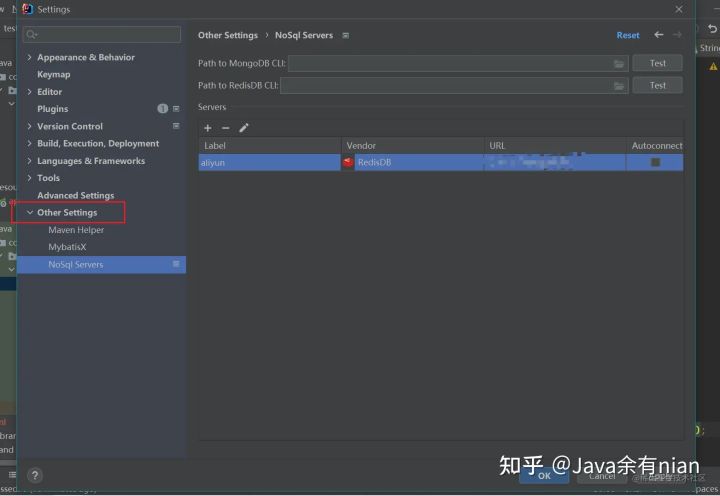The width and height of the screenshot is (720, 496).
Task: Expand the Version Control section
Action: tap(29, 126)
